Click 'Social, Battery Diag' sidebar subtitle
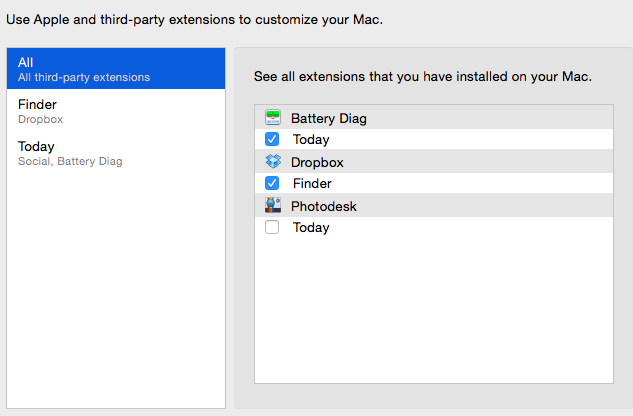The width and height of the screenshot is (633, 416). coord(70,161)
